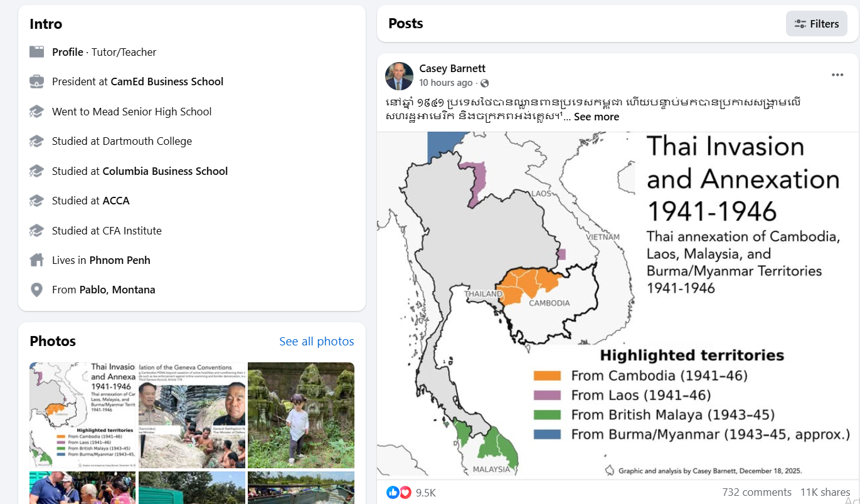Screen dimensions: 860x504
Task: View the 732 comments
Action: click(756, 492)
